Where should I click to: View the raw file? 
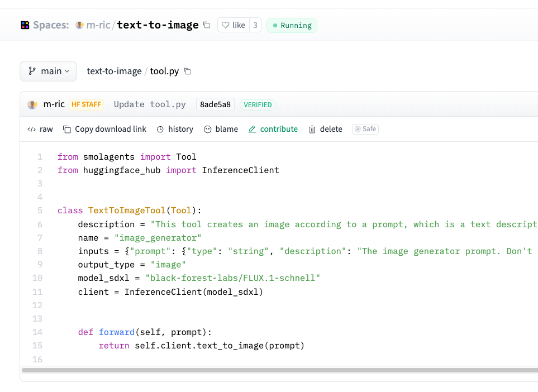coord(40,129)
